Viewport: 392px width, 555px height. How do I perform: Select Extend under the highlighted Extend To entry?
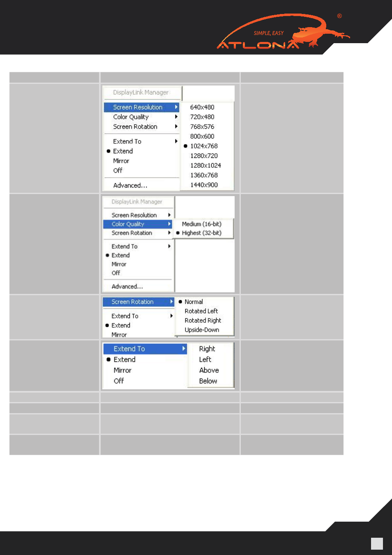[x=125, y=359]
